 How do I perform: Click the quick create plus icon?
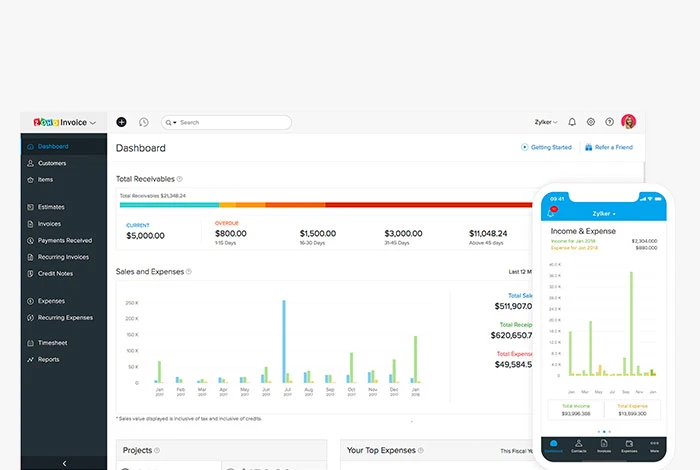pos(121,122)
